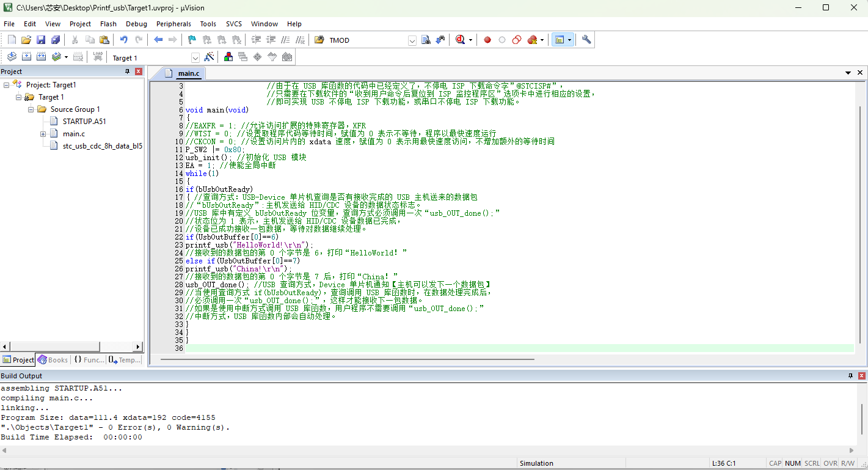Open Configuration using the wrench icon
Viewport: 868px width, 470px height.
pyautogui.click(x=586, y=40)
